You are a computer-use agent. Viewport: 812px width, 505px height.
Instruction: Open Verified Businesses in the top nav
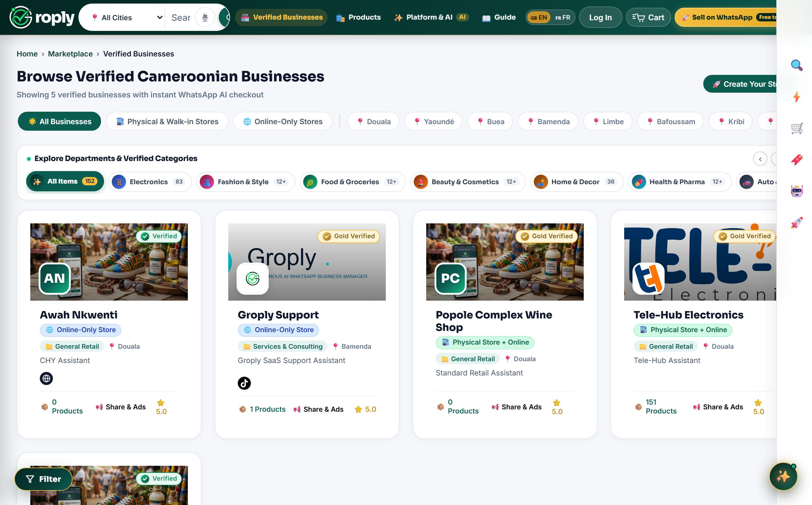tap(281, 17)
